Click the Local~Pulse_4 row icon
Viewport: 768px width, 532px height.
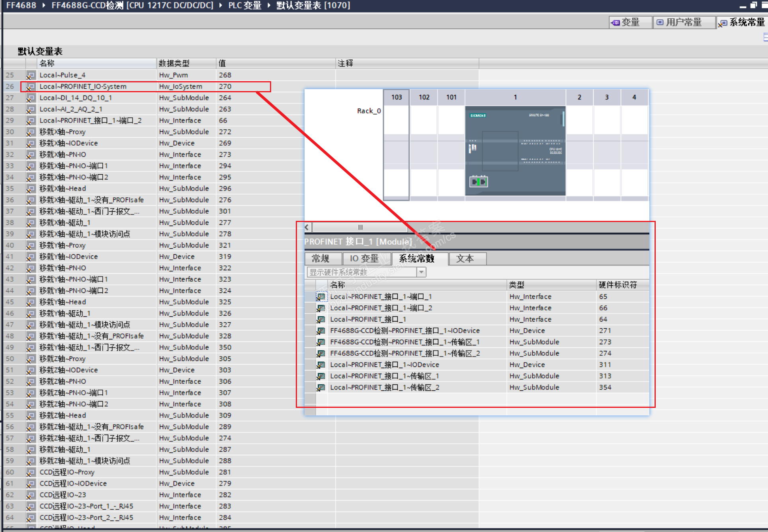(31, 75)
